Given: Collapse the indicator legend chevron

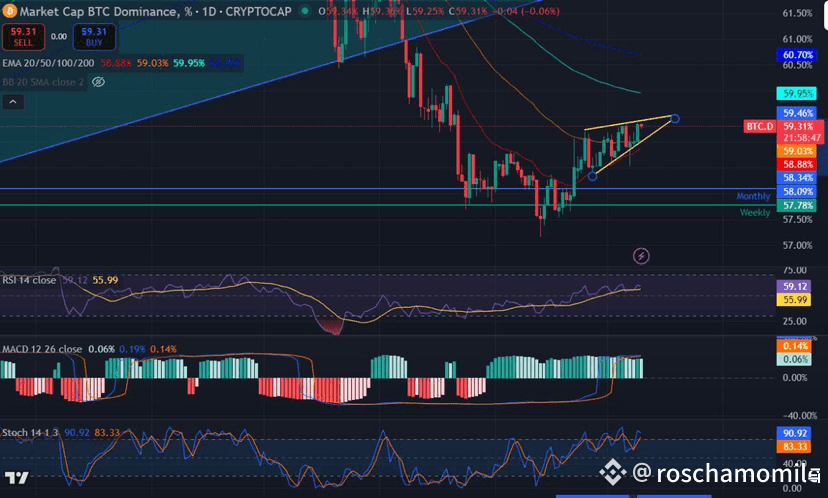Looking at the screenshot, I should click(13, 102).
